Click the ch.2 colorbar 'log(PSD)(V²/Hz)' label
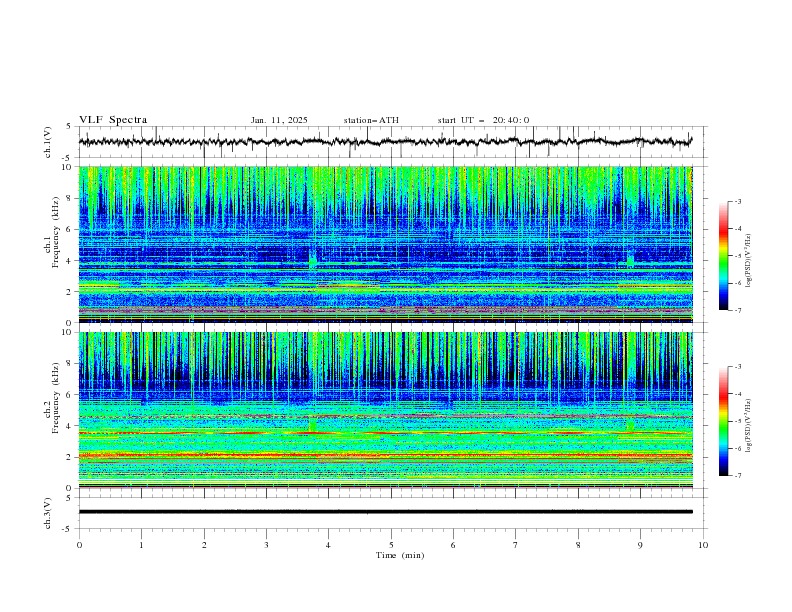The width and height of the screenshot is (792, 612). pos(748,425)
